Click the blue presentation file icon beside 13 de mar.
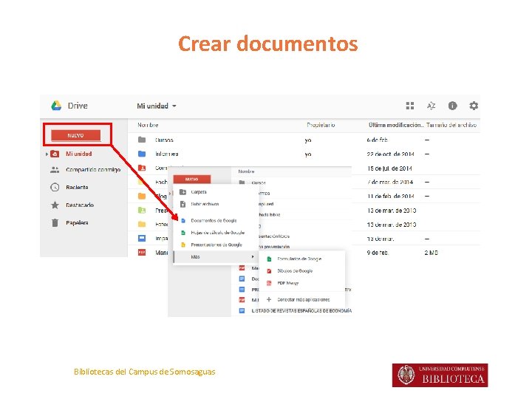This screenshot has width=532, height=399. [142, 238]
